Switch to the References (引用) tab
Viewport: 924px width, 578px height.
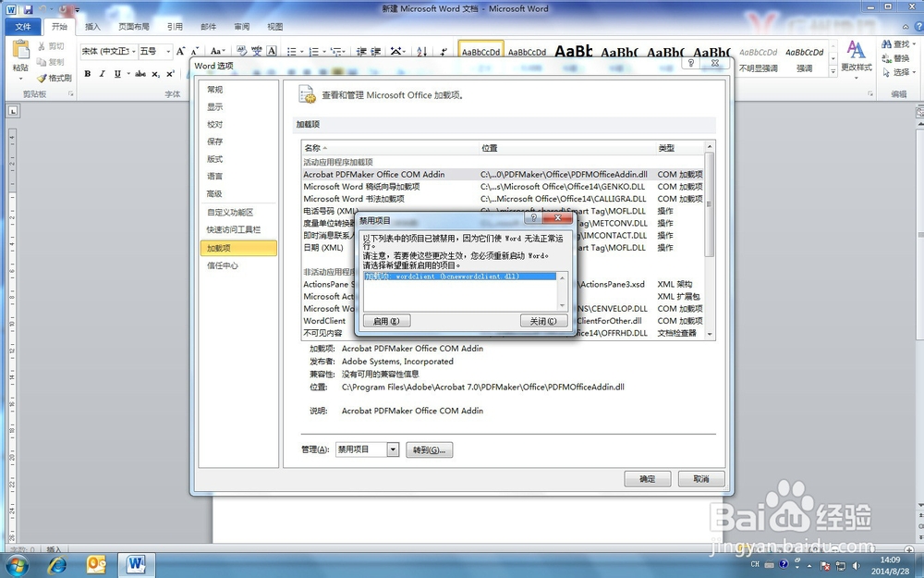coord(175,27)
